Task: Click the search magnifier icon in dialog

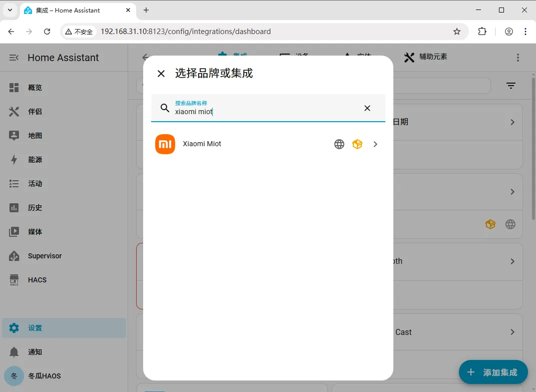Action: tap(165, 108)
